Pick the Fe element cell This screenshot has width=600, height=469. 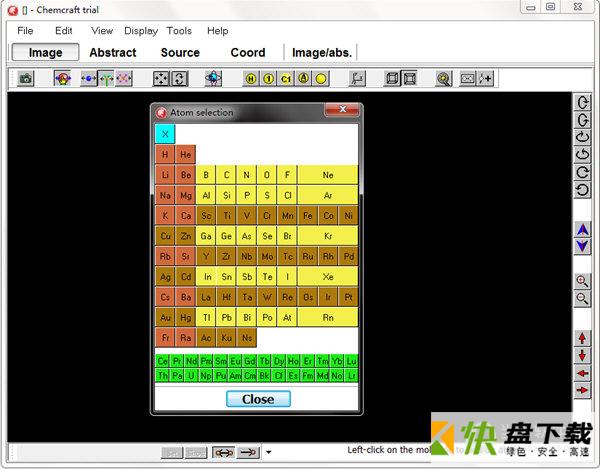(308, 216)
